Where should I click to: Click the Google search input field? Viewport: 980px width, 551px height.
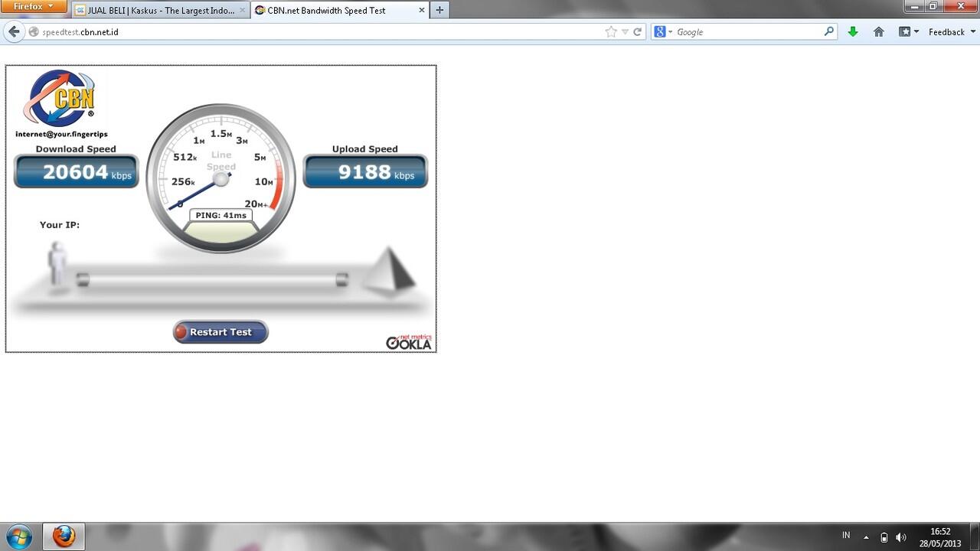coord(749,32)
